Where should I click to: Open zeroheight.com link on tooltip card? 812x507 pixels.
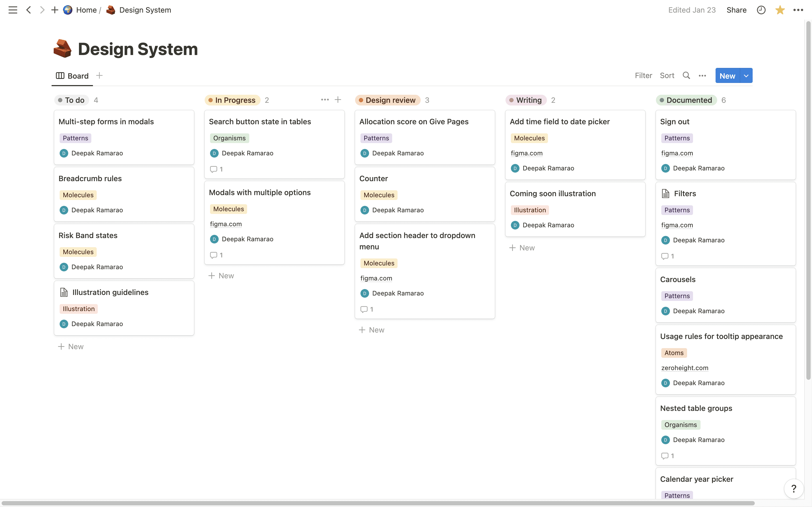(x=684, y=368)
